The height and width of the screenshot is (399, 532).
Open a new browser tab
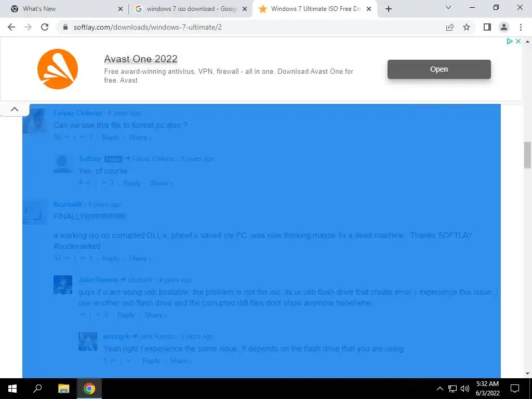tap(389, 9)
